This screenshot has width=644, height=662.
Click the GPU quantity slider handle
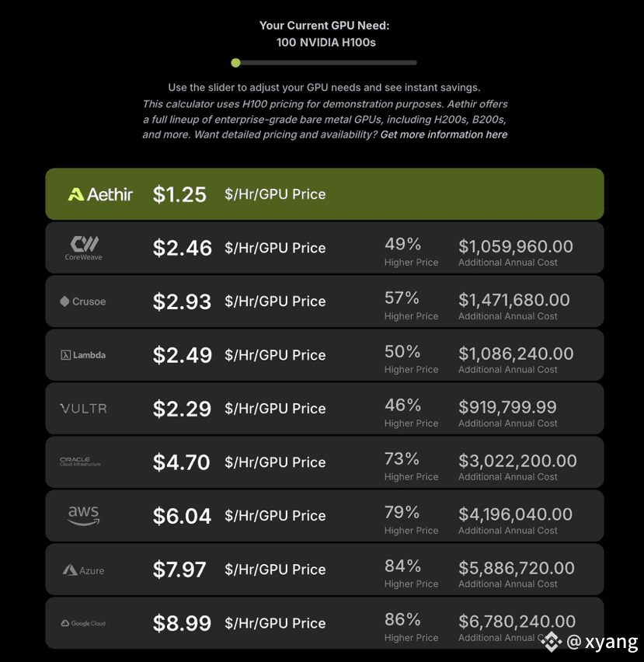coord(236,63)
